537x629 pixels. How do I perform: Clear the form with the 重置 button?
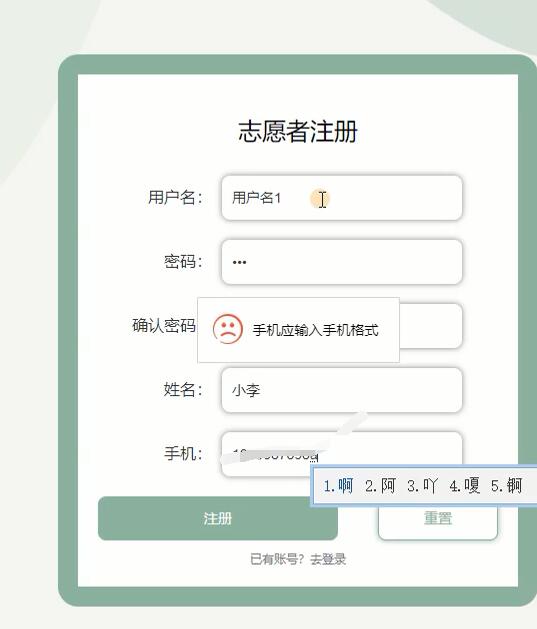438,522
